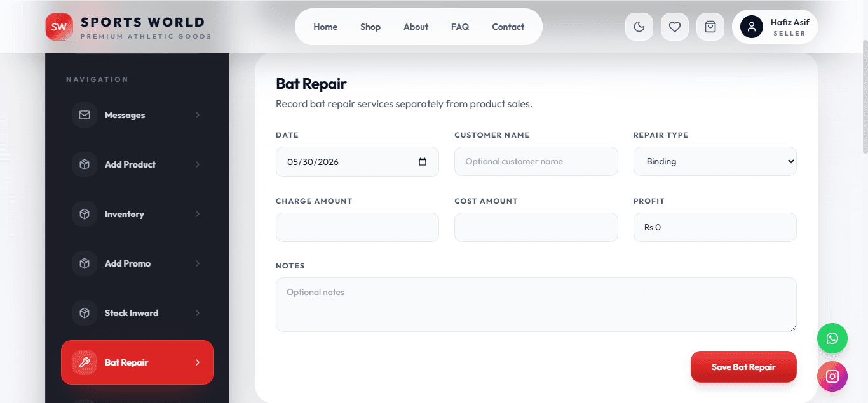The image size is (868, 403).
Task: Go to Home nav item
Action: (325, 27)
